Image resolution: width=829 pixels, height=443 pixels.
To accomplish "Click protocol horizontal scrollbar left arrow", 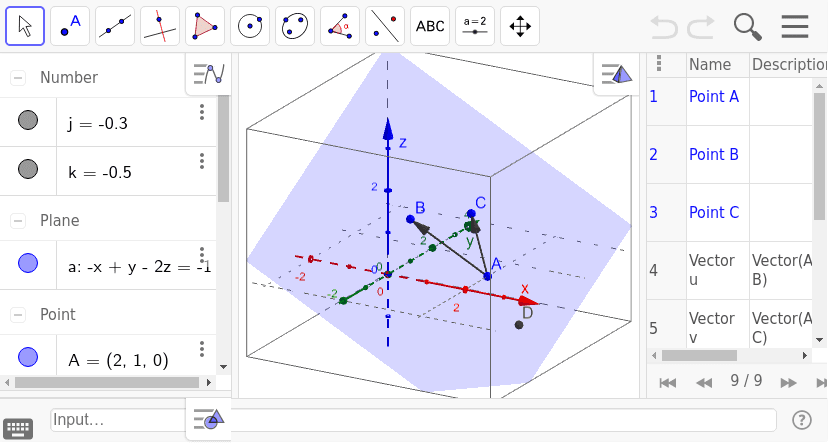I will 654,355.
